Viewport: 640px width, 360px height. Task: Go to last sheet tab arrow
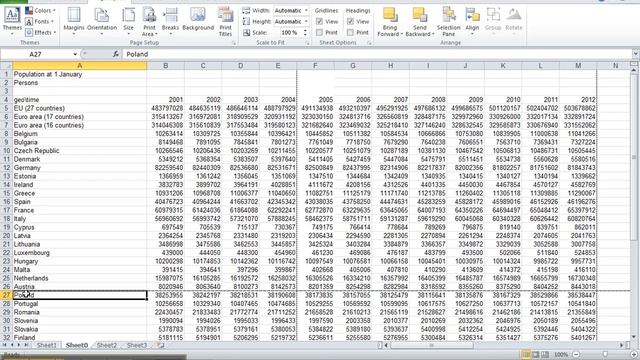pyautogui.click(x=26, y=345)
